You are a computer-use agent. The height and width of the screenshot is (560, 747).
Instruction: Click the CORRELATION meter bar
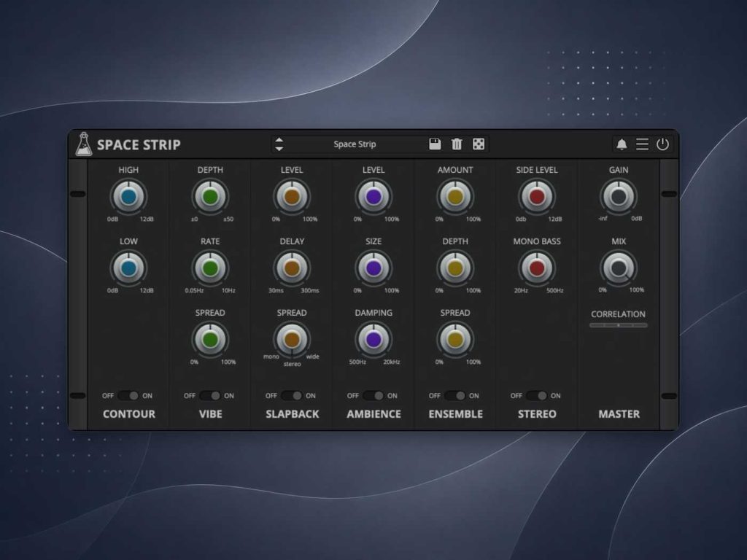(x=619, y=325)
